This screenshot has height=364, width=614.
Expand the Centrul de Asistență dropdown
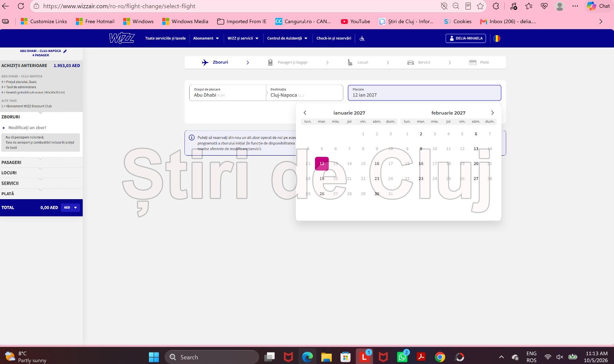point(287,38)
